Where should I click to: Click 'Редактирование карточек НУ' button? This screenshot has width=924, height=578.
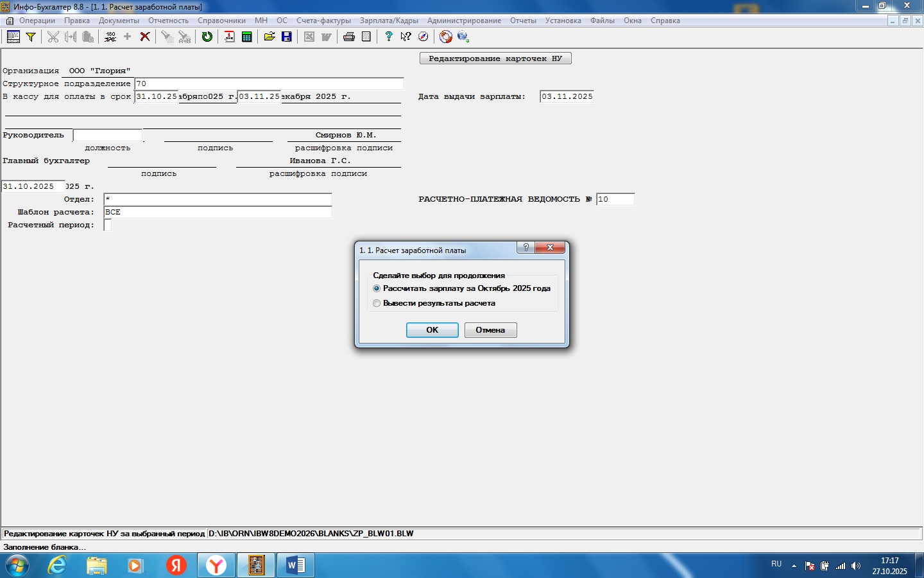[495, 58]
